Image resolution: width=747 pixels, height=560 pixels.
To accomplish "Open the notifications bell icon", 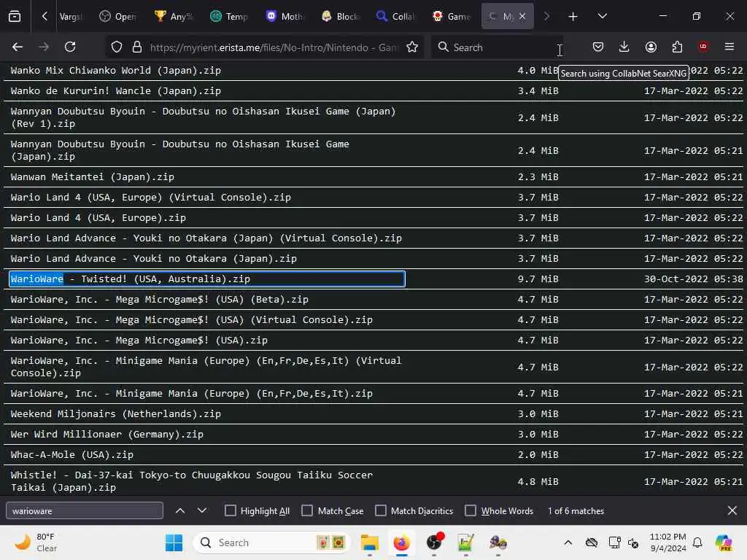I will tap(697, 542).
